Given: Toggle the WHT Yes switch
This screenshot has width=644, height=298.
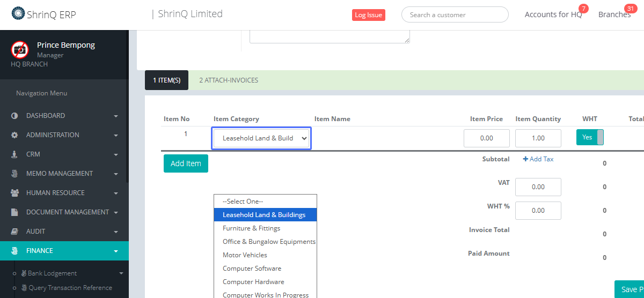Looking at the screenshot, I should (590, 137).
